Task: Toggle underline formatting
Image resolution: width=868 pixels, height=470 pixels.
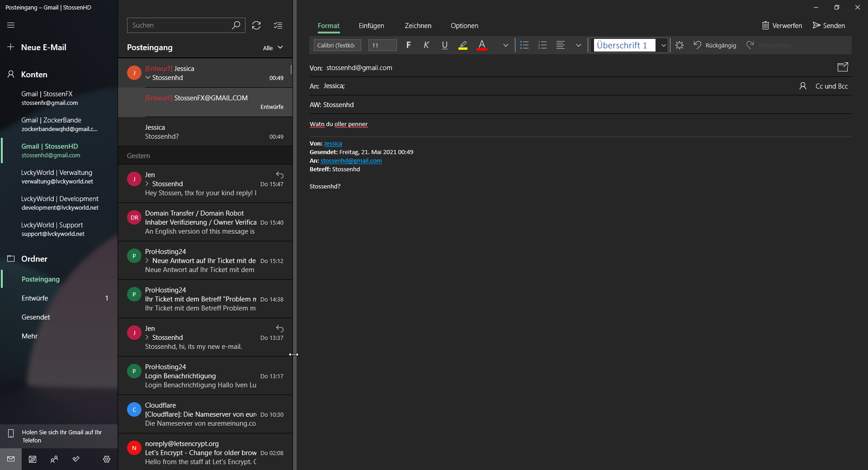Action: (445, 45)
